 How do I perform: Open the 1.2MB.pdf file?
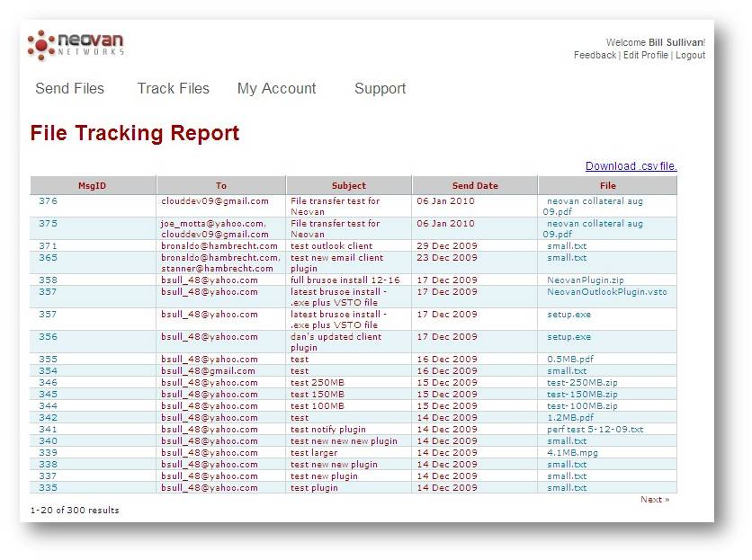coord(570,418)
